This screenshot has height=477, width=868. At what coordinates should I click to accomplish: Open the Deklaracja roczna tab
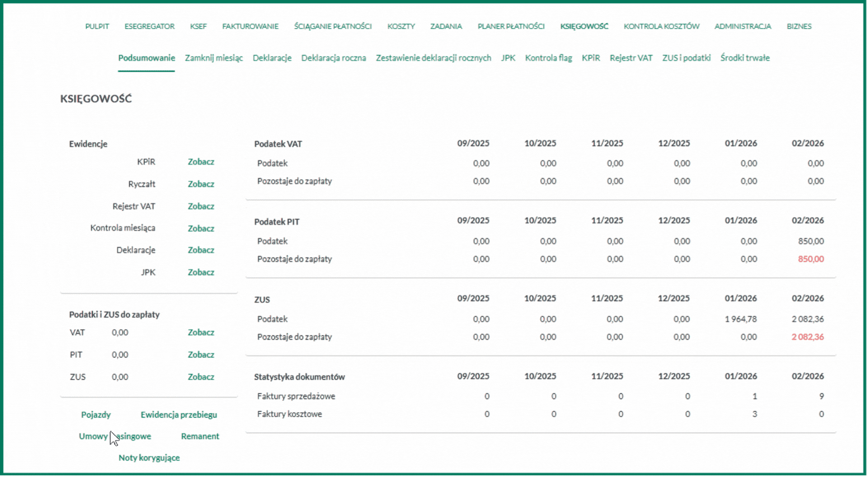pyautogui.click(x=334, y=58)
